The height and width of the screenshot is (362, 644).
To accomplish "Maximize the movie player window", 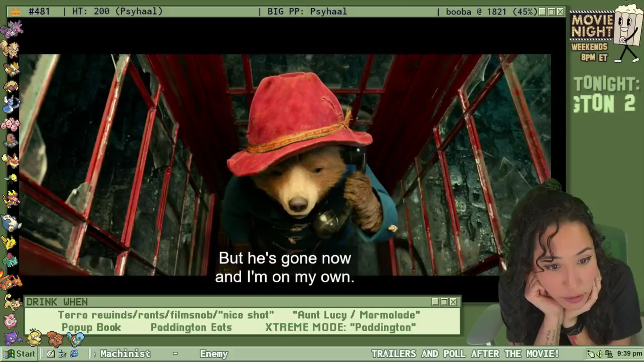I will tap(551, 12).
